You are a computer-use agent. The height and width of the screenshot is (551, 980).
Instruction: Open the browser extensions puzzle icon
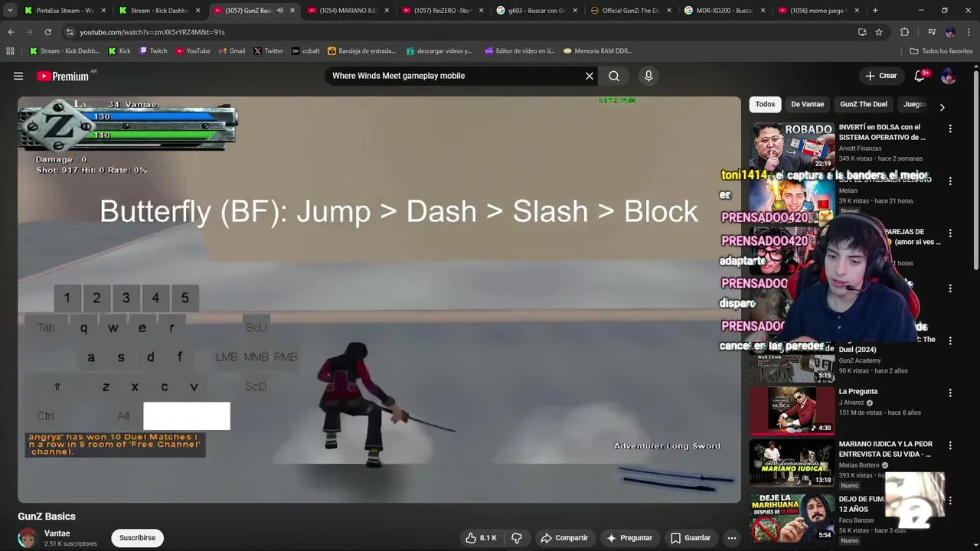click(x=904, y=32)
